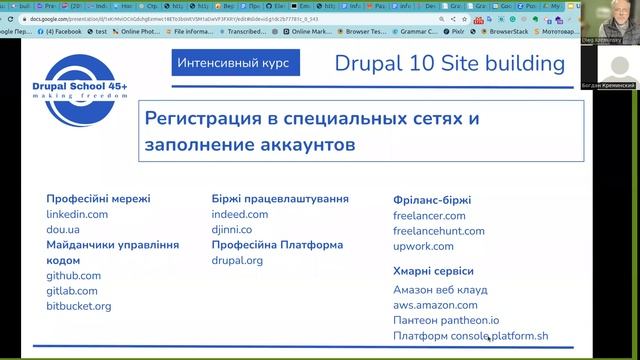Screen dimensions: 640x360
Task: Switch to the 'Раз' browser tab
Action: point(376,6)
